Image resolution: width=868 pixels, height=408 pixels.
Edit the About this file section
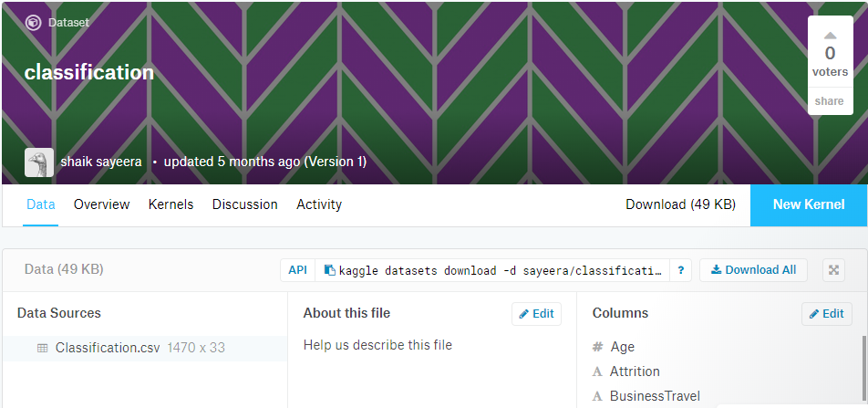536,314
